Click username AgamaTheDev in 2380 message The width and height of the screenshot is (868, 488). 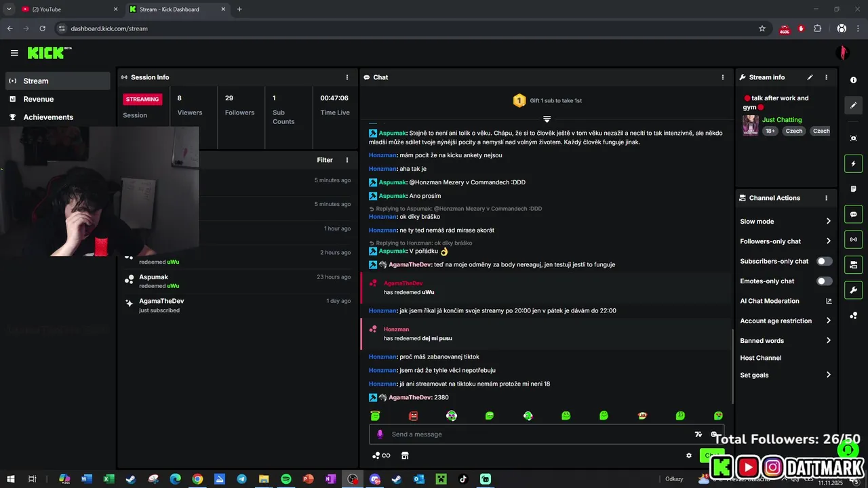coord(410,397)
